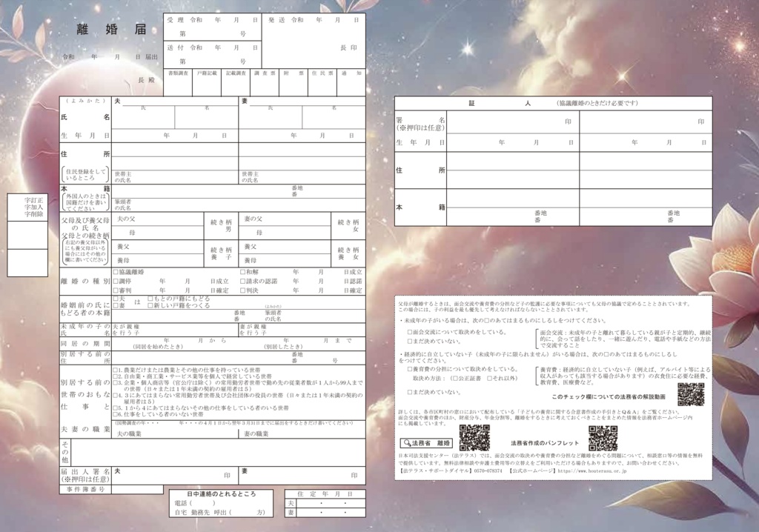The image size is (759, 532).
Task: Select household option 3 企業・個人商店等 checkbox
Action: [115, 382]
